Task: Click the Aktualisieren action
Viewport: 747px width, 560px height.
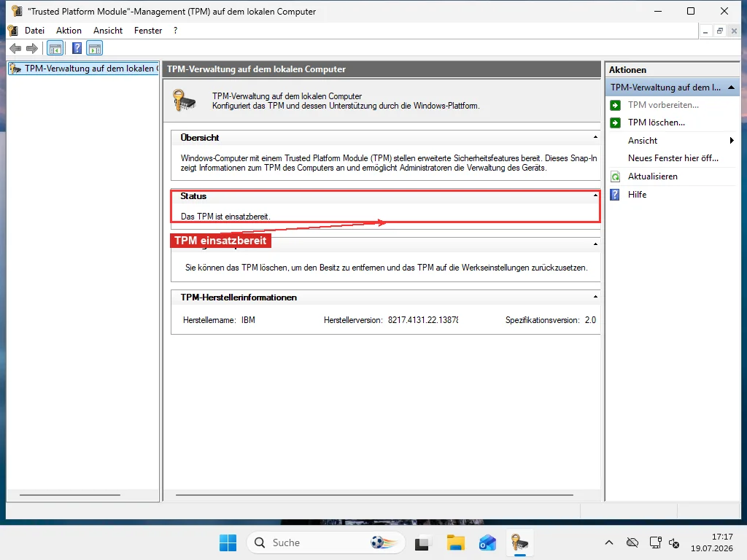Action: (652, 176)
